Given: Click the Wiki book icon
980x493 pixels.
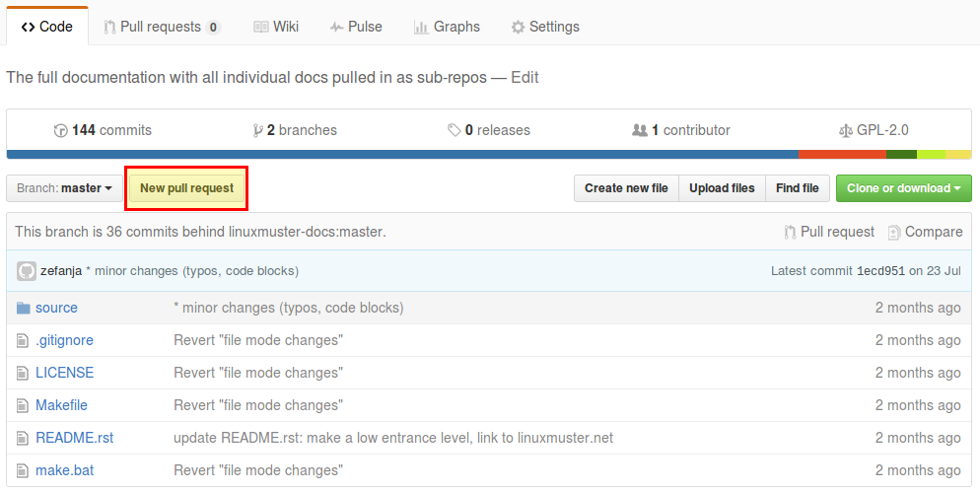Looking at the screenshot, I should coord(260,27).
